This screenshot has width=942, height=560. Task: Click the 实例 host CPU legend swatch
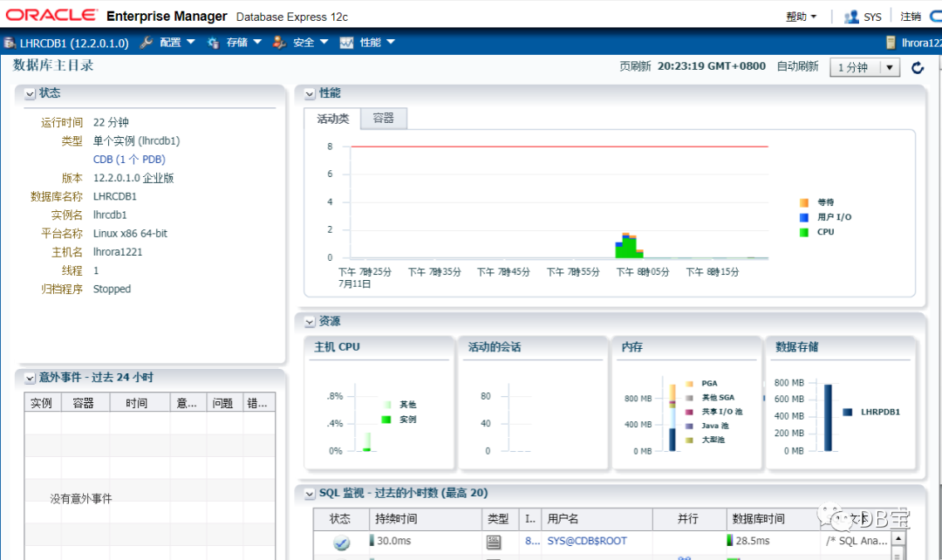pos(386,420)
